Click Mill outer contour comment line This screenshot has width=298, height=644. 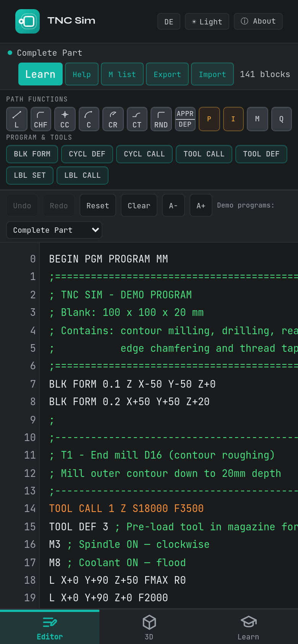pos(165,473)
